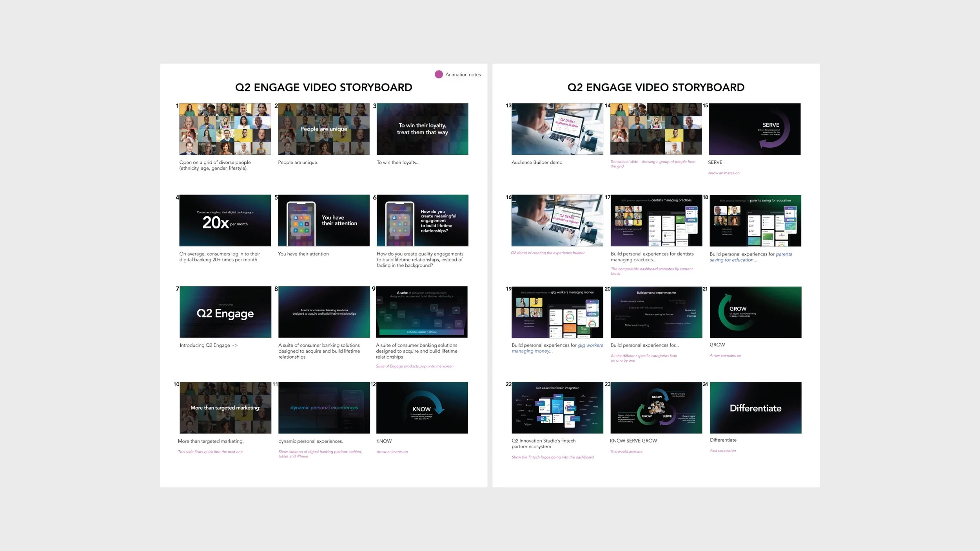
Task: Click frame 11 "dynamic personal experiences" thumbnail
Action: pyautogui.click(x=324, y=408)
